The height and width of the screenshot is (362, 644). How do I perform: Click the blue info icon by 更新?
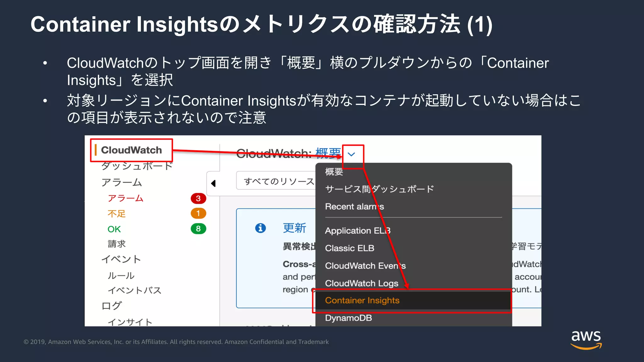click(260, 228)
